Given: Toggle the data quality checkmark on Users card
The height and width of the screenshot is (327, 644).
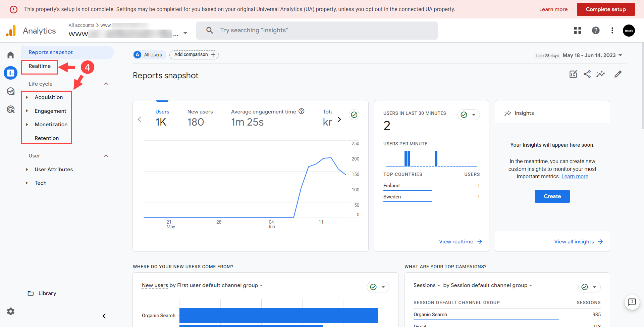Looking at the screenshot, I should pyautogui.click(x=354, y=115).
